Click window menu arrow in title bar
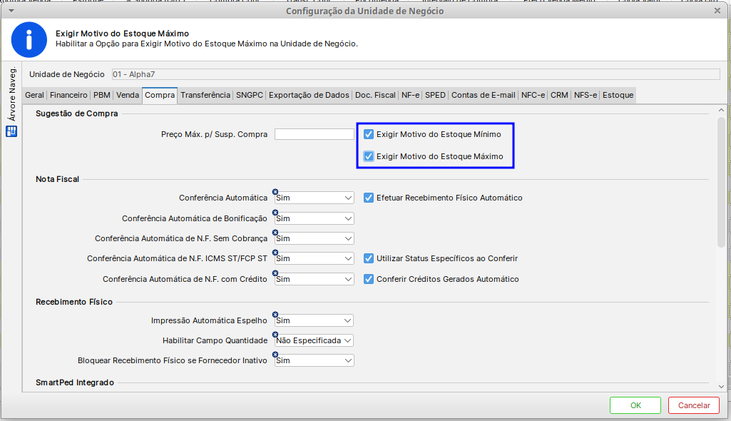Viewport: 731px width, 421px height. tap(12, 12)
